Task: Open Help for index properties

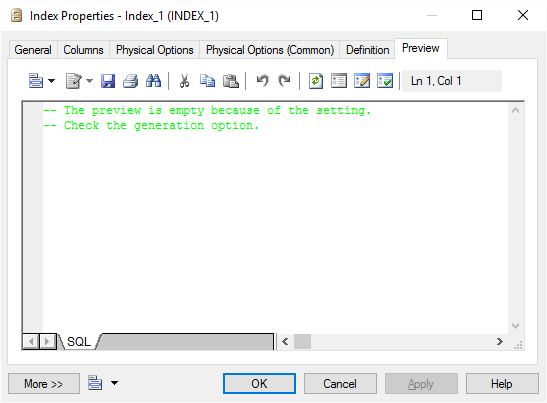Action: tap(502, 384)
